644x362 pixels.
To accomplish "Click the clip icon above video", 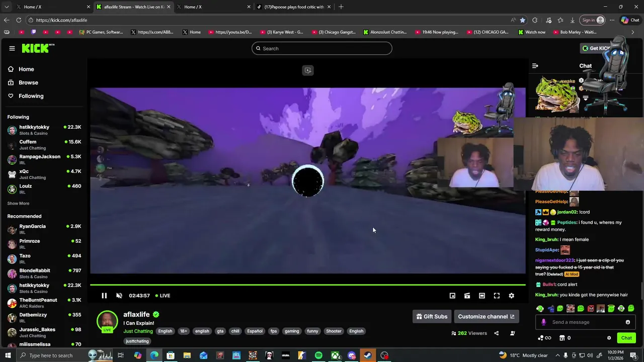I will tap(308, 70).
